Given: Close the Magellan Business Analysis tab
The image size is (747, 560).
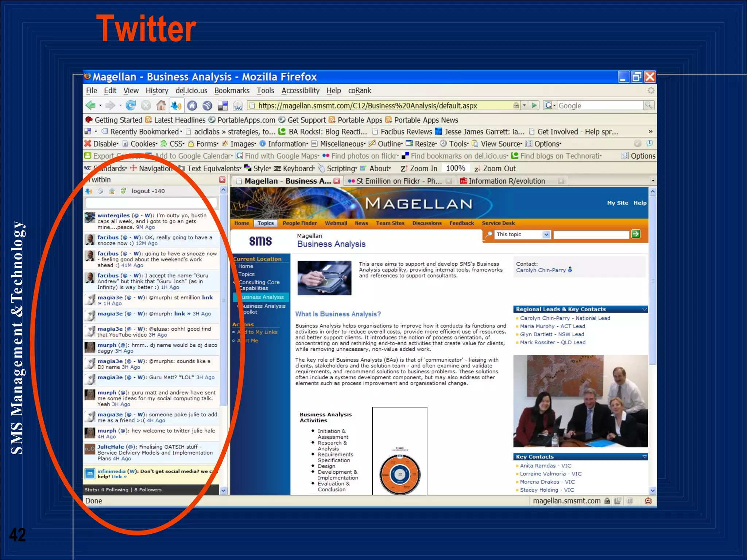Looking at the screenshot, I should tap(337, 181).
